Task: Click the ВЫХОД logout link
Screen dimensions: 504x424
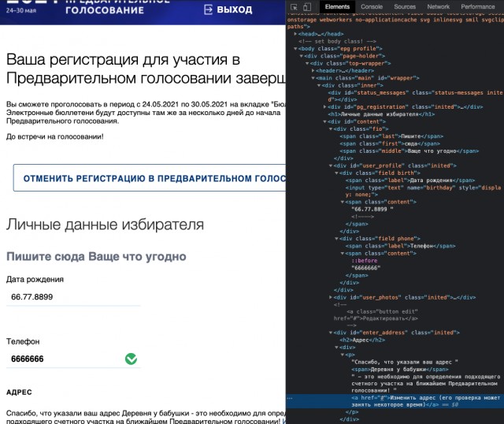Action: 235,9
